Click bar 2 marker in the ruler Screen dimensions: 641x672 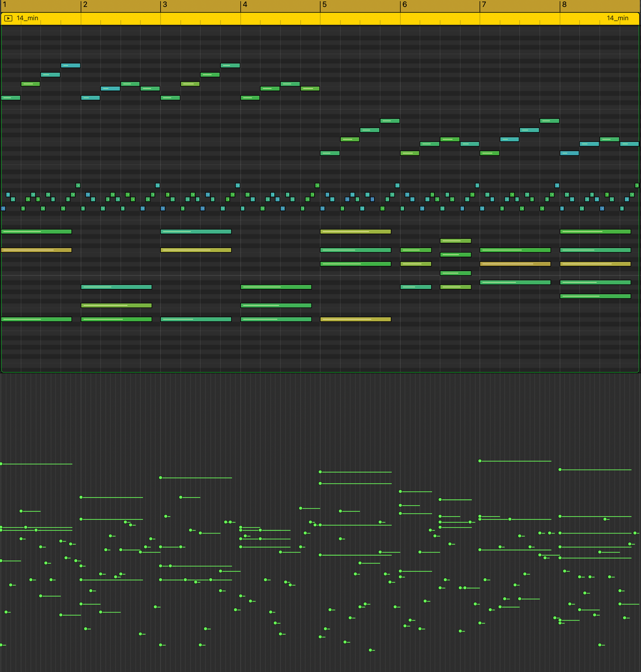[84, 4]
